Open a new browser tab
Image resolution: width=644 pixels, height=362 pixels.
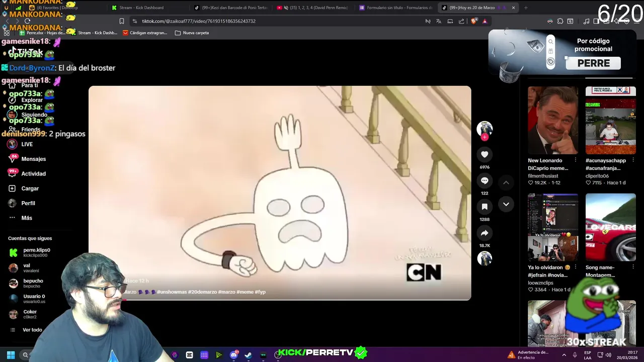526,8
